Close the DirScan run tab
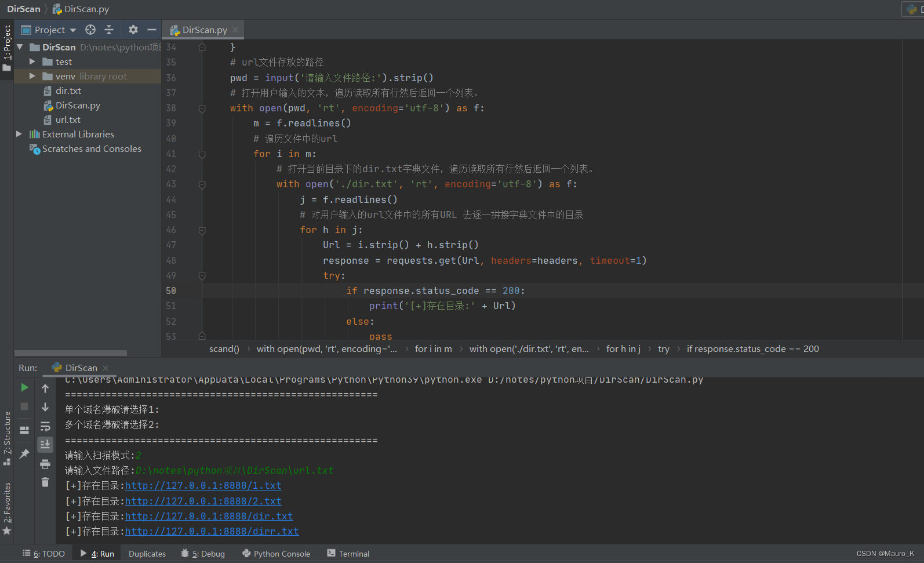The height and width of the screenshot is (563, 924). [x=106, y=368]
